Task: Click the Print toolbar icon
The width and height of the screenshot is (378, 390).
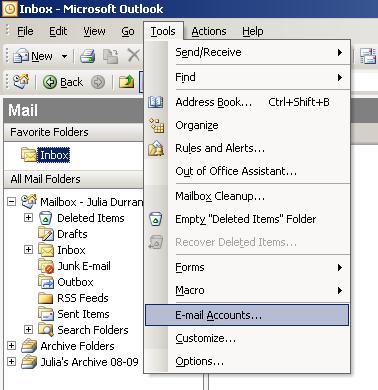Action: tap(88, 56)
